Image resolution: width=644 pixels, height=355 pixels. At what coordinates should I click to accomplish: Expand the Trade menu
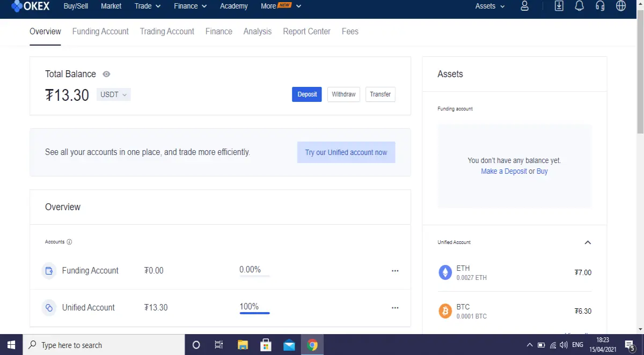pyautogui.click(x=148, y=6)
